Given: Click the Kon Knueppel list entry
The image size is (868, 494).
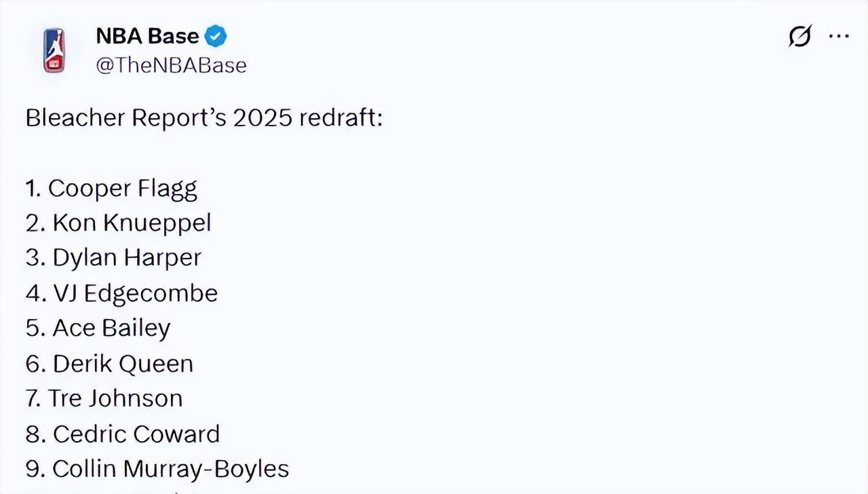Looking at the screenshot, I should (x=132, y=223).
